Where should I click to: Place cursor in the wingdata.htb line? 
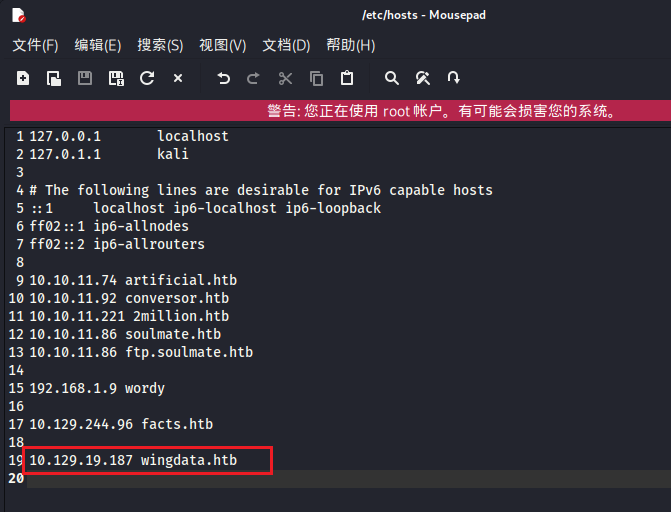148,460
